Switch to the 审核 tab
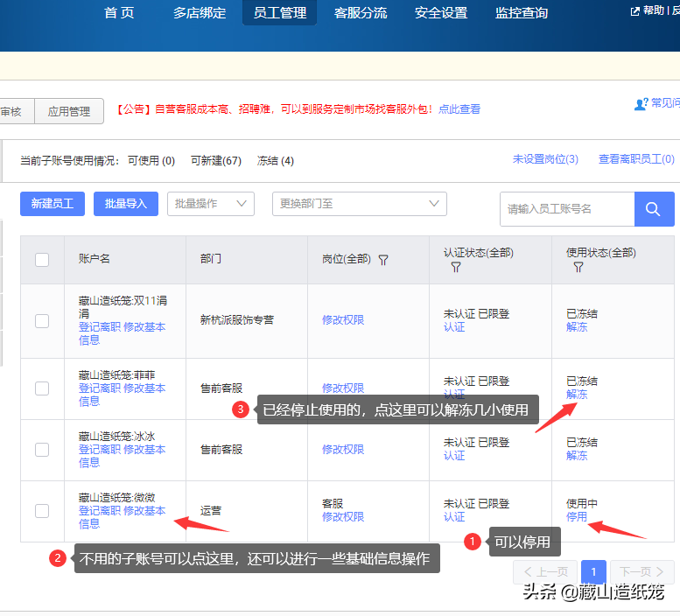Screen dimensions: 680x616 pos(17,111)
